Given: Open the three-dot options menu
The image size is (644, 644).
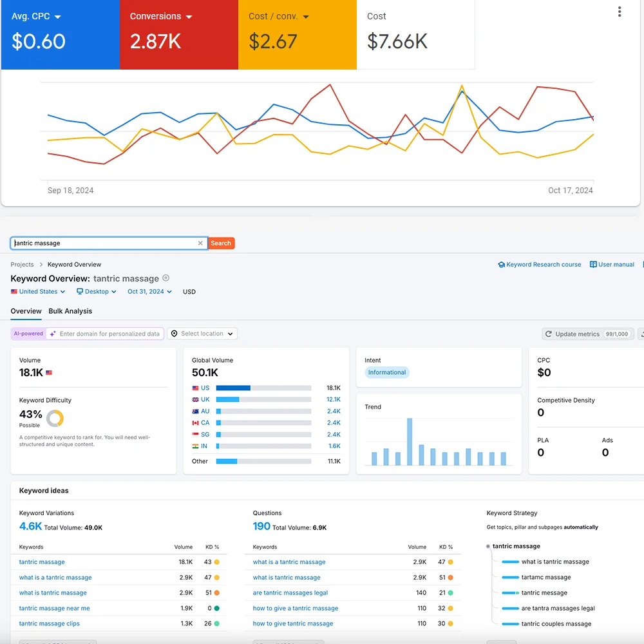Looking at the screenshot, I should click(620, 12).
